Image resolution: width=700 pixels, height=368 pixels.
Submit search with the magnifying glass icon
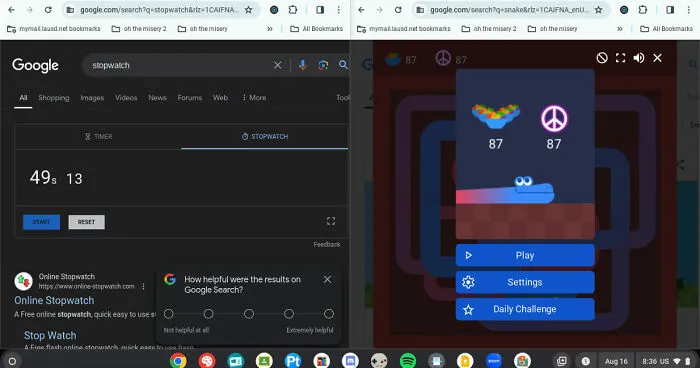343,65
